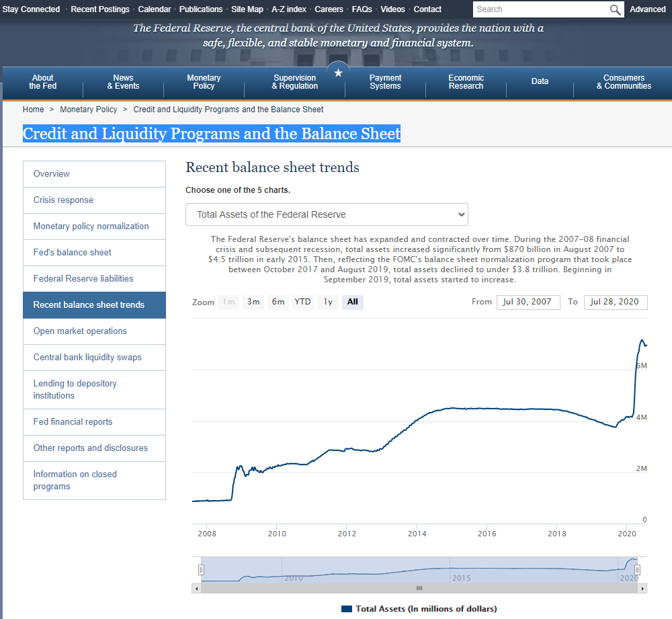The image size is (672, 619).
Task: Open Consumers & Communities menu
Action: [624, 82]
